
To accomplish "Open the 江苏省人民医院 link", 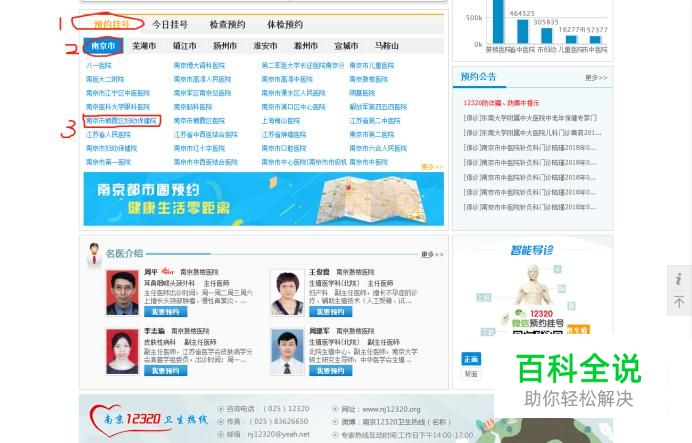I will (109, 134).
